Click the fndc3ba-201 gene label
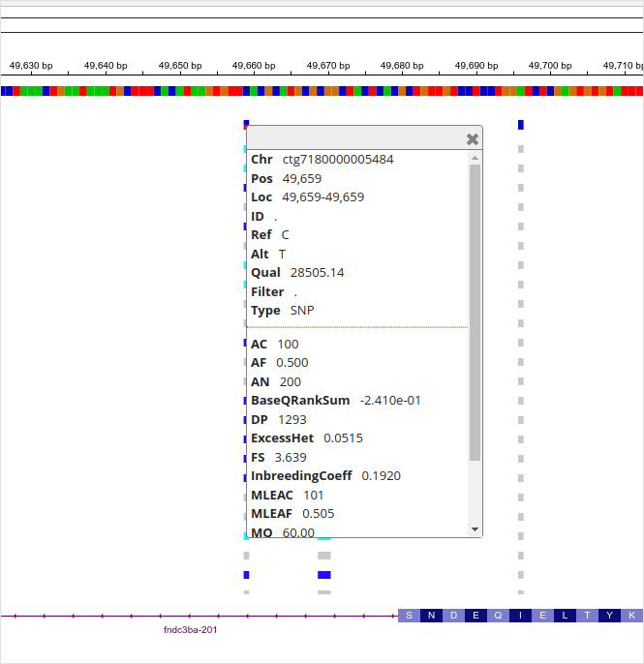 click(190, 630)
